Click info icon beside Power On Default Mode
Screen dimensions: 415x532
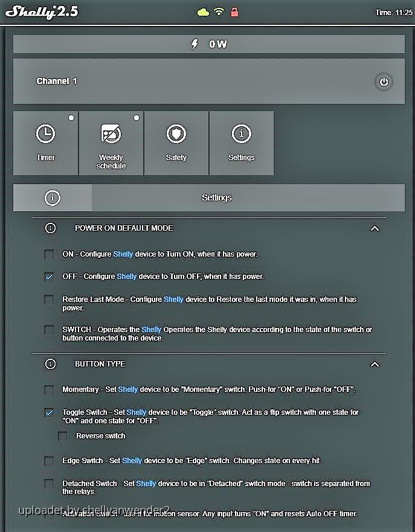point(51,228)
